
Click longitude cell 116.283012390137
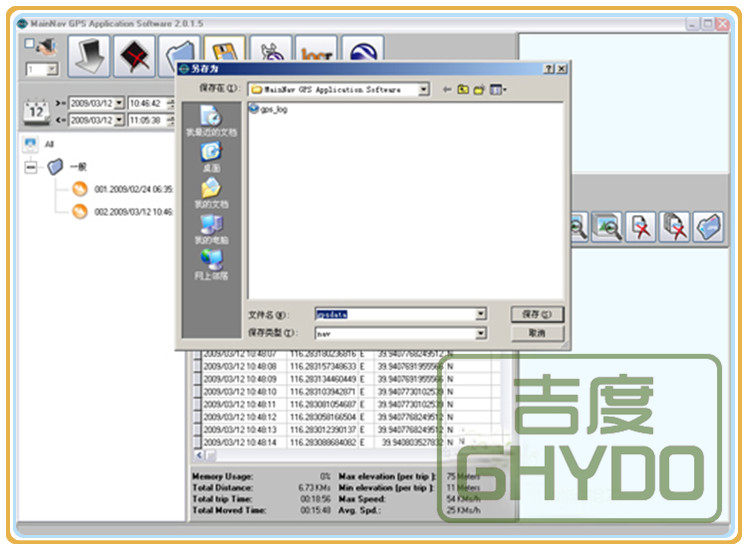pyautogui.click(x=323, y=430)
